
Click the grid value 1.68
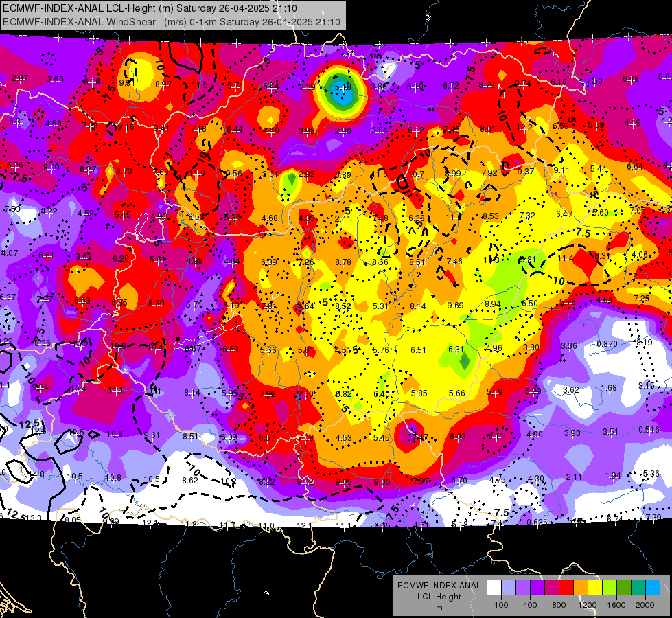(x=609, y=388)
